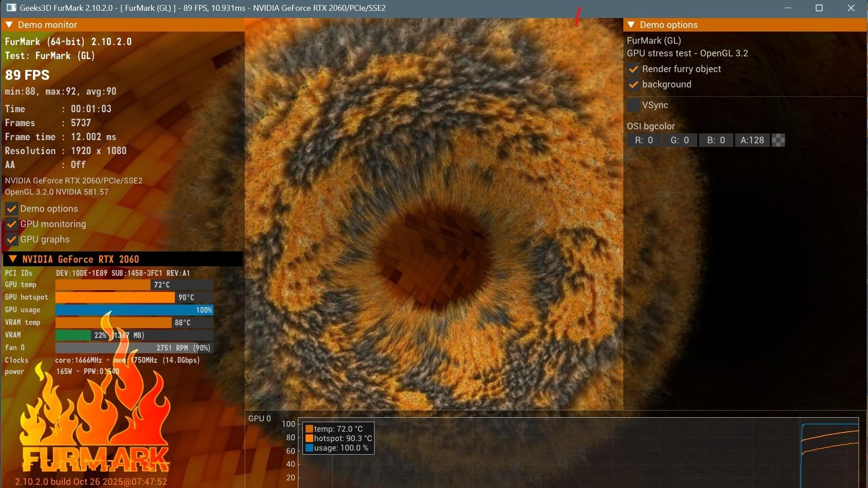Enable the VSync checkbox
Screen dimensions: 868x488
point(633,105)
